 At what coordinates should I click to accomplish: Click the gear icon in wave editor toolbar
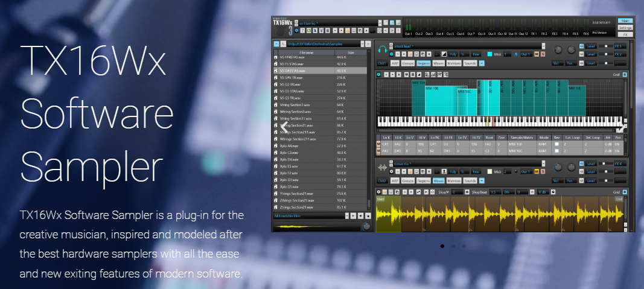pyautogui.click(x=378, y=192)
